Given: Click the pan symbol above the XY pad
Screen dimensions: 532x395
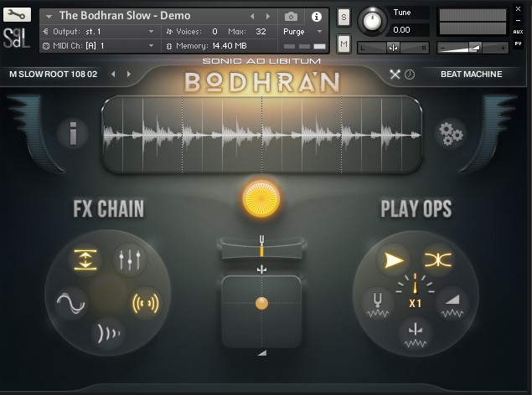Looking at the screenshot, I should (x=261, y=269).
